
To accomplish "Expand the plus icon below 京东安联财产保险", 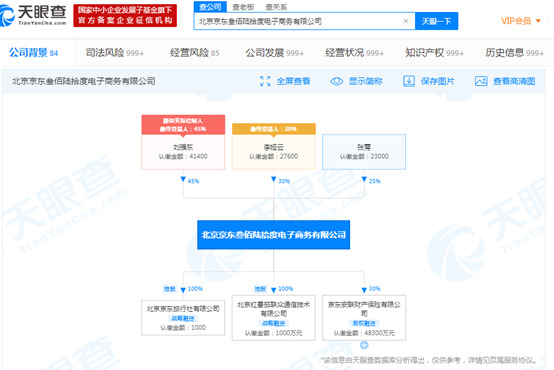I will [x=364, y=345].
